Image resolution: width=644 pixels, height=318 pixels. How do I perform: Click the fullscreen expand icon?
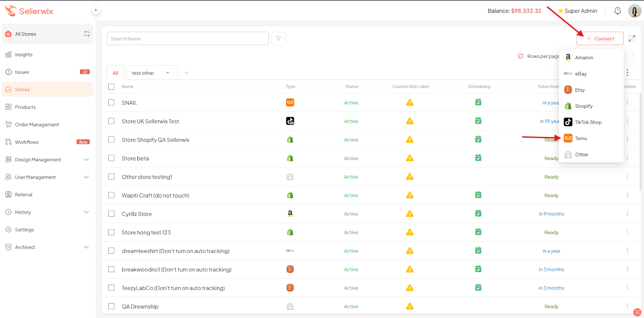[632, 39]
